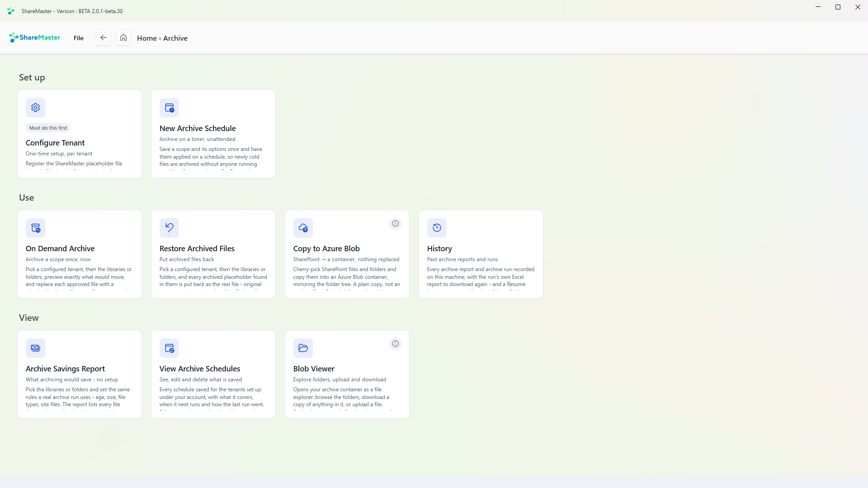This screenshot has height=488, width=868.
Task: Click the Restore Archived Files undo icon
Action: tap(169, 228)
